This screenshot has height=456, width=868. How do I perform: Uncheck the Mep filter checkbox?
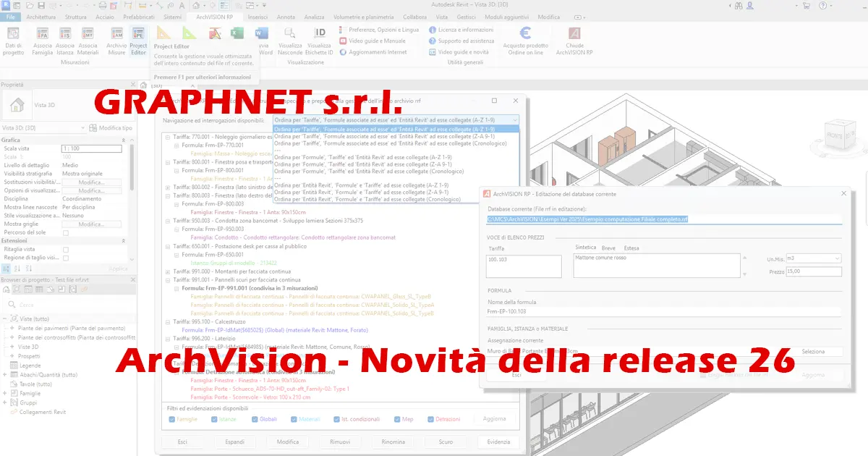(x=397, y=419)
